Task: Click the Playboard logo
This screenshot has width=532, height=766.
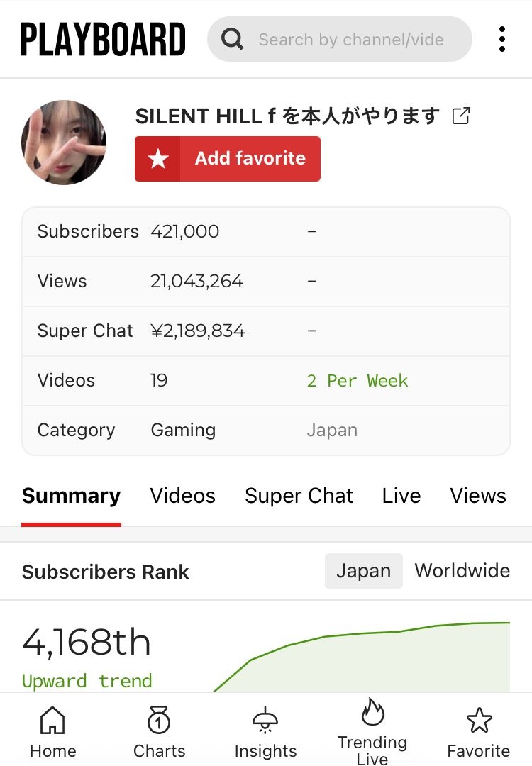Action: [x=104, y=39]
